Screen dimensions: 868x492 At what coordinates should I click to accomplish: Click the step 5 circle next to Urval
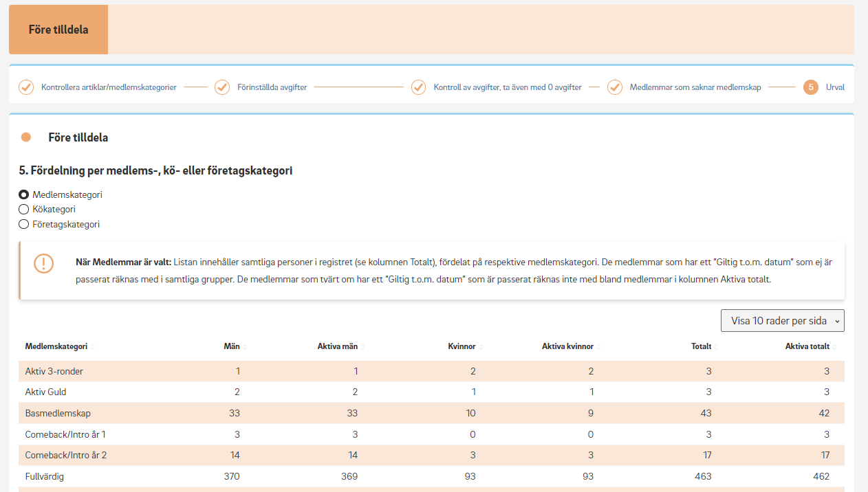[x=811, y=87]
